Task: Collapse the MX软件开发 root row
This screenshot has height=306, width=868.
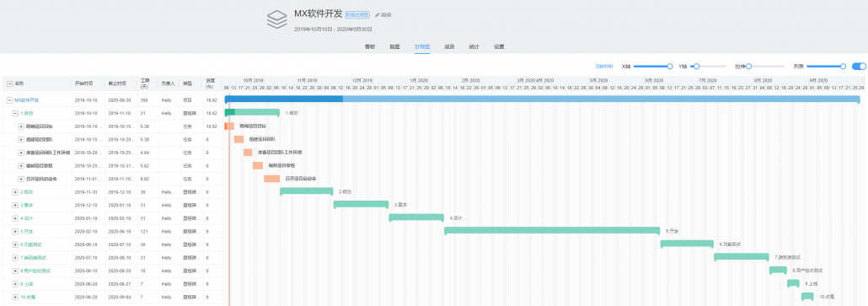Action: click(x=9, y=100)
